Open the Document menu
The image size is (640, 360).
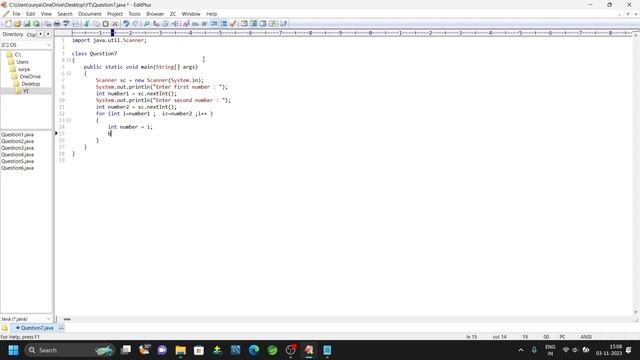[x=89, y=14]
